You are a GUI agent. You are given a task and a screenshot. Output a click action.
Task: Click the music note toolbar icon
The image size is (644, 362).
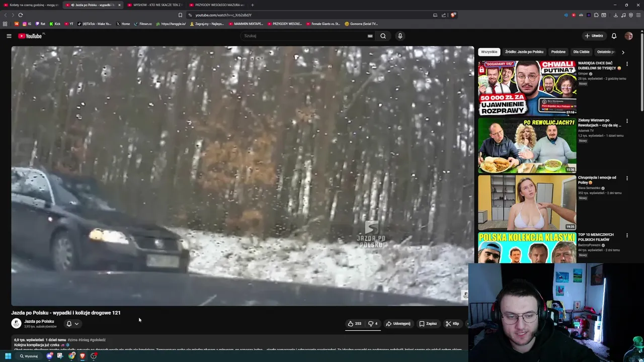pos(623,15)
